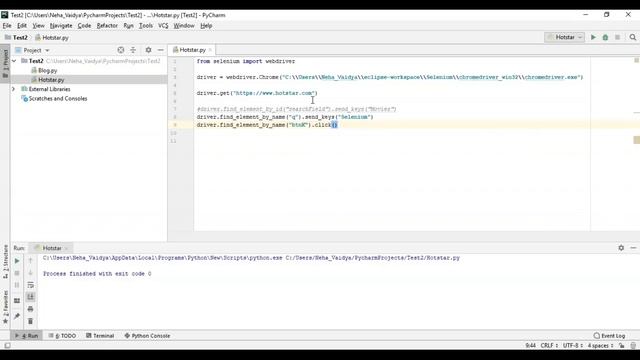Open the TODO tool window
The width and height of the screenshot is (640, 360).
(62, 336)
